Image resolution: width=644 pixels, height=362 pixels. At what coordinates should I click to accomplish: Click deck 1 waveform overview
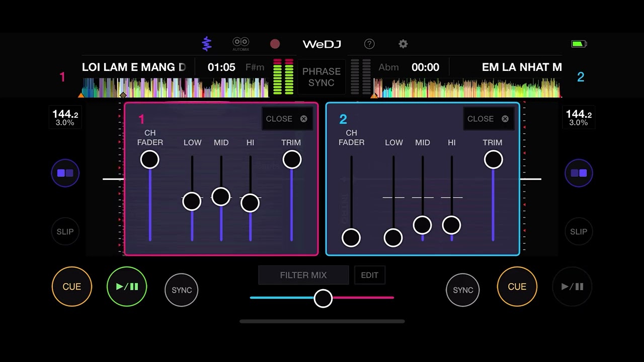(175, 87)
